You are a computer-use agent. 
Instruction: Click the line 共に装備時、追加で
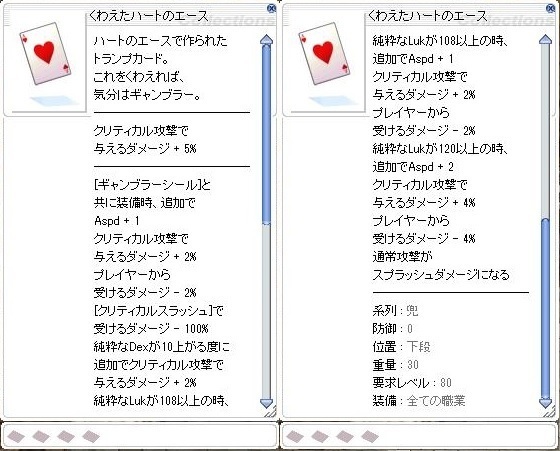(x=145, y=203)
